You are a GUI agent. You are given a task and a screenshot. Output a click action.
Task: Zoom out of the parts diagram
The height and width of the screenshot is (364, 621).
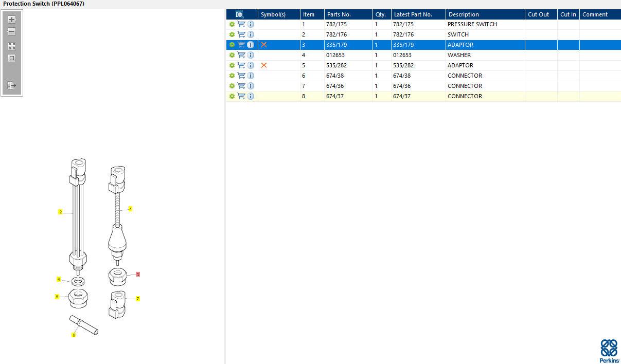click(12, 31)
